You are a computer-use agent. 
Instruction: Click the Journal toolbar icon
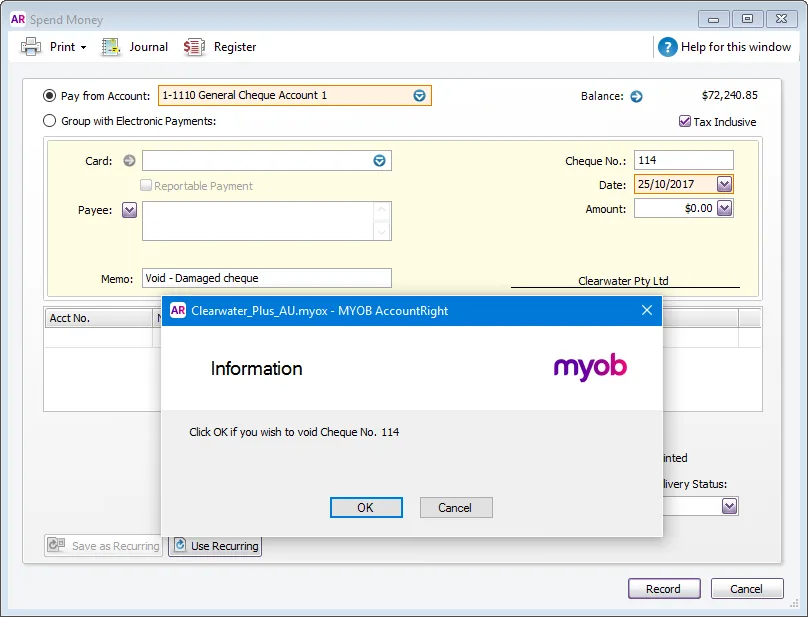(110, 47)
